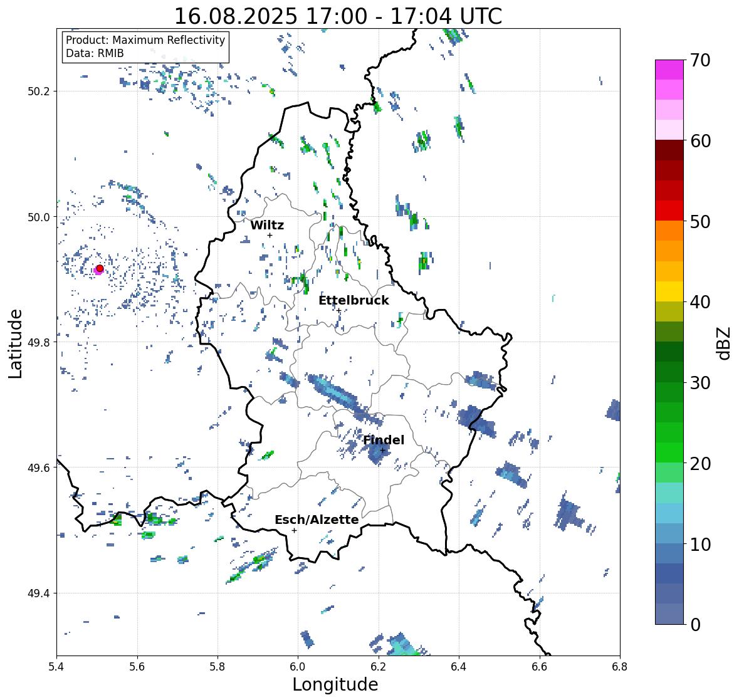The image size is (739, 700).
Task: Click the 50.2 latitude tick label
Action: pyautogui.click(x=39, y=91)
